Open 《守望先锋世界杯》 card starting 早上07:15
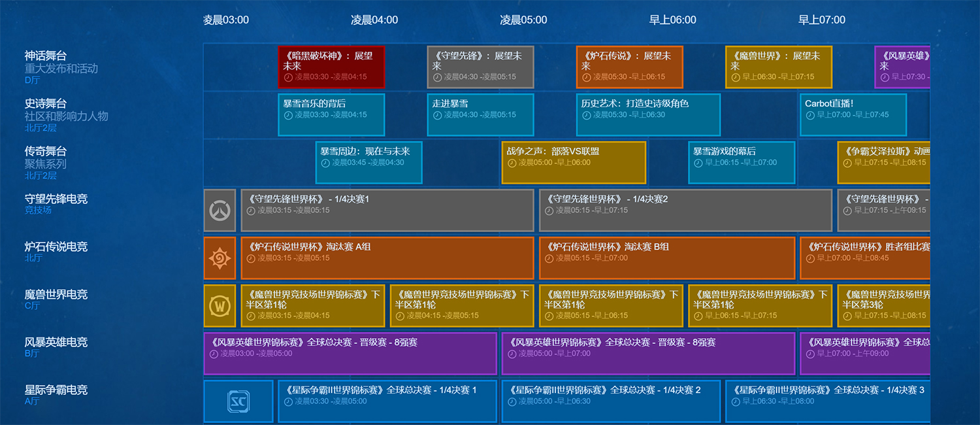 click(x=884, y=211)
